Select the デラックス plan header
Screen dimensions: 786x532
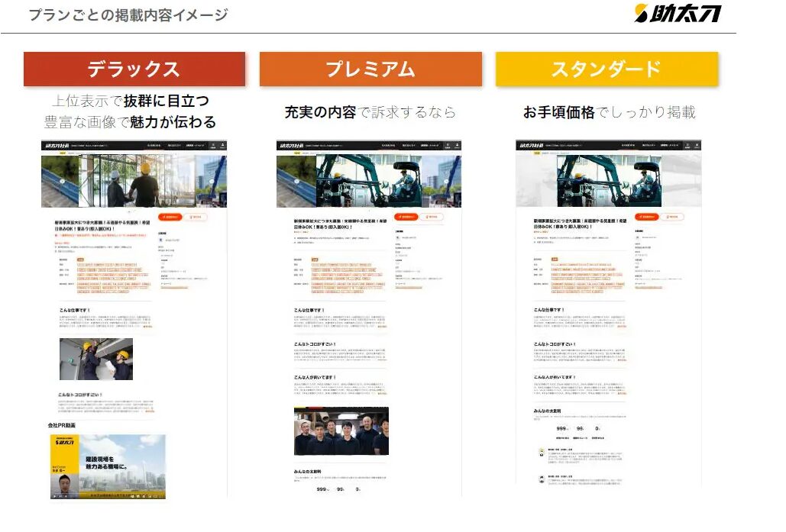(x=134, y=69)
